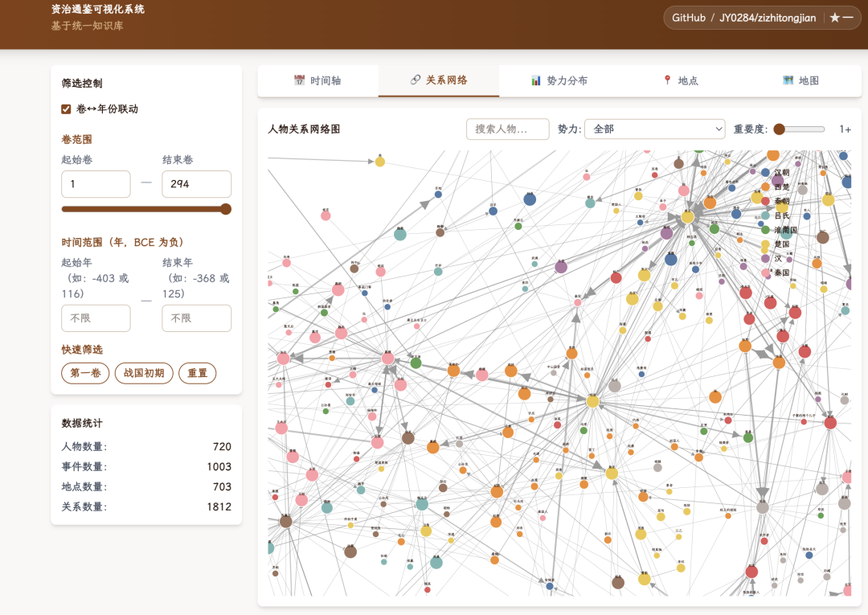868x615 pixels.
Task: Click the 时间范围(年,BCE 为负) label
Action: point(122,242)
